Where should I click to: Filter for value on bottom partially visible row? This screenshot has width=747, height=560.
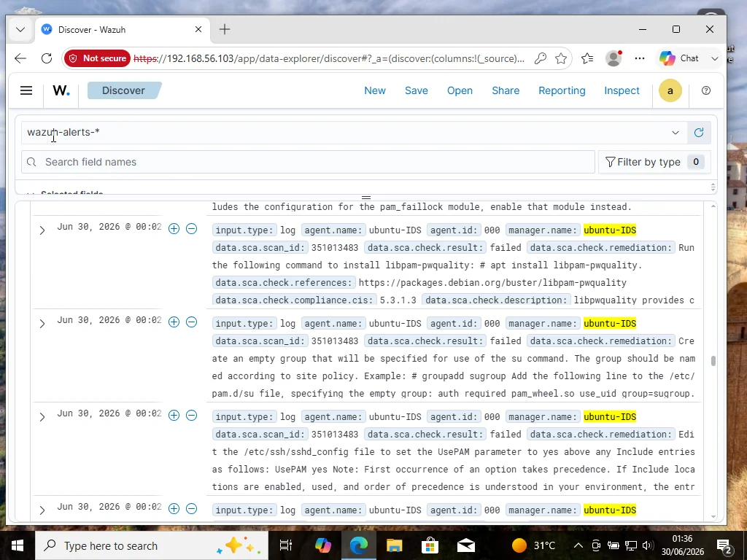click(x=174, y=509)
